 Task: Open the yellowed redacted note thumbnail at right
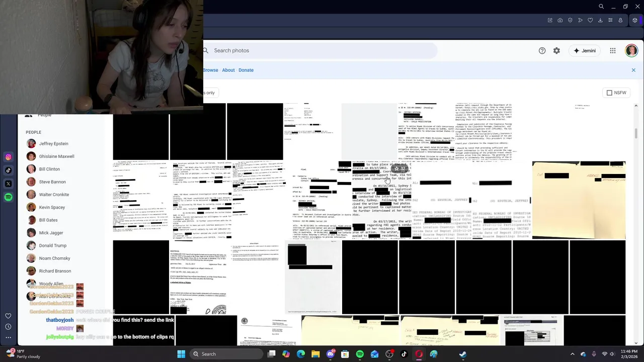point(579,200)
